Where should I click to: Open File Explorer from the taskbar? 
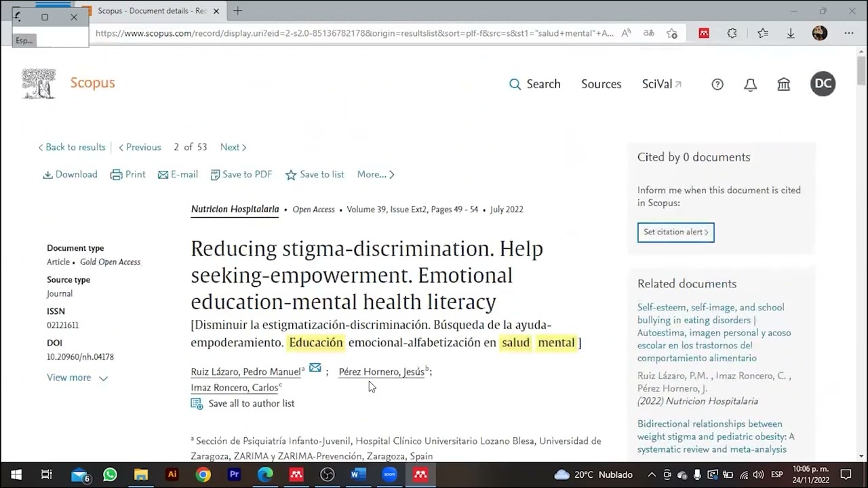tap(141, 474)
